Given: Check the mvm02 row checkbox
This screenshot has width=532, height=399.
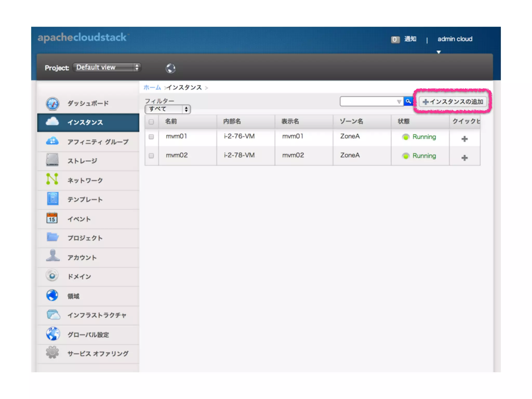Looking at the screenshot, I should (x=151, y=156).
